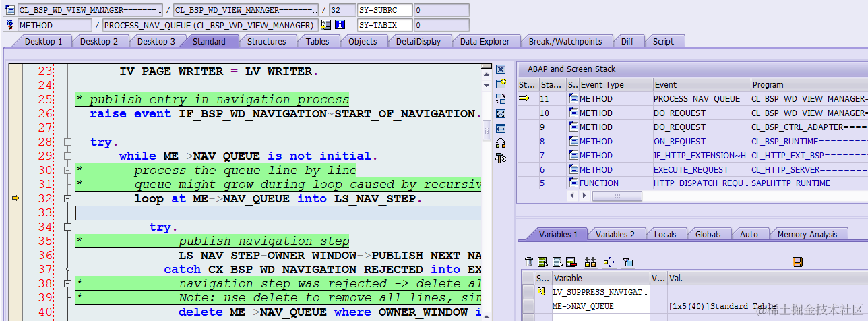Collapse the while block at line 29
868x321 pixels.
[67, 156]
